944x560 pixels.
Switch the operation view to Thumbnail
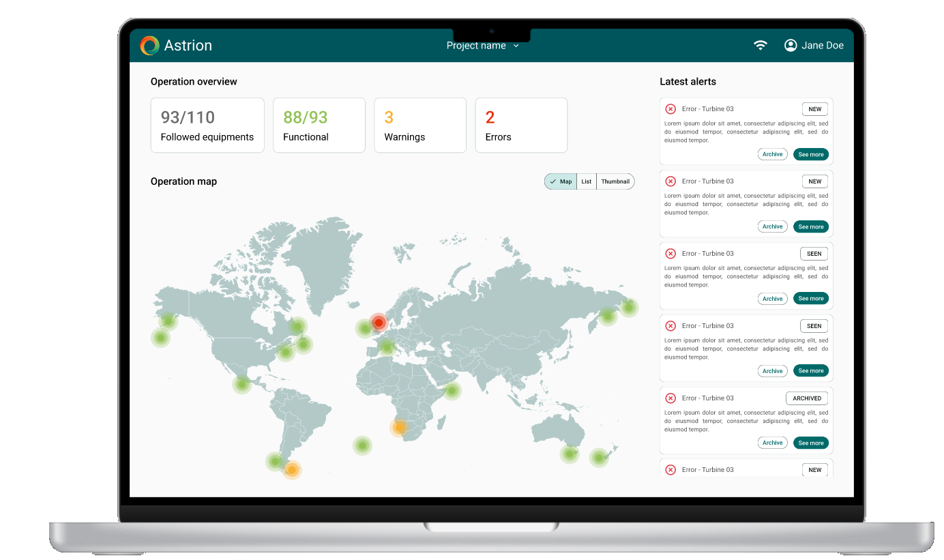615,181
